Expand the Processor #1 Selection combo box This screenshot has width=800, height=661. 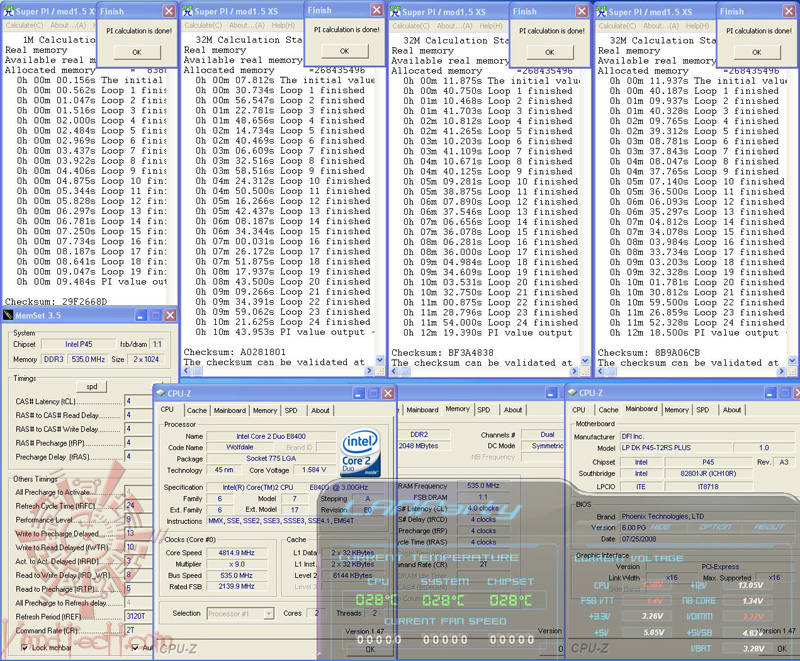[269, 614]
